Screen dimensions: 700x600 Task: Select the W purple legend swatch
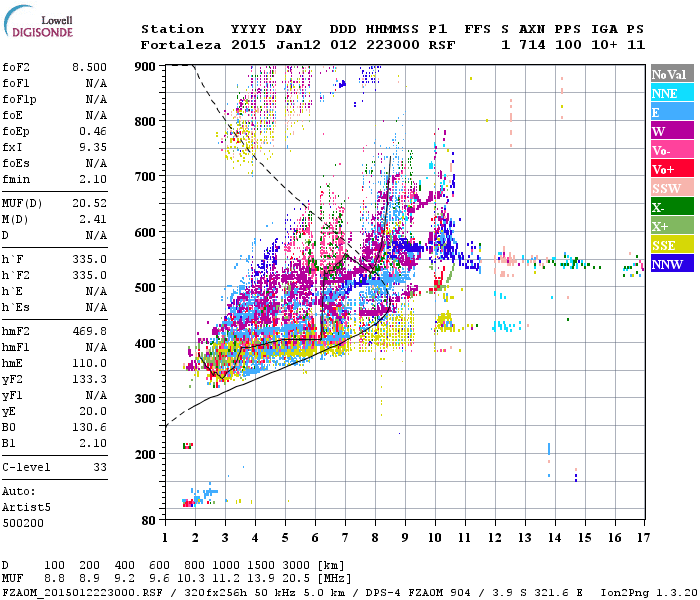(672, 131)
